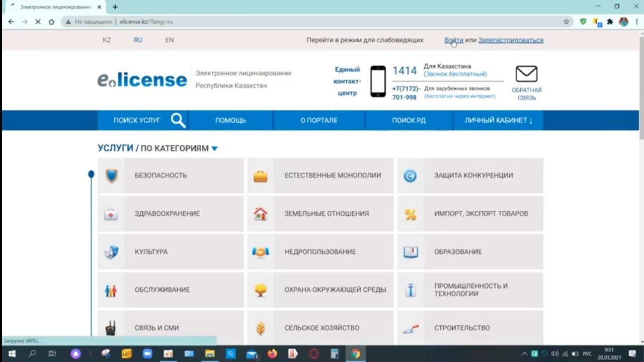Click the green shield extension icon
644x362 pixels.
click(x=583, y=22)
